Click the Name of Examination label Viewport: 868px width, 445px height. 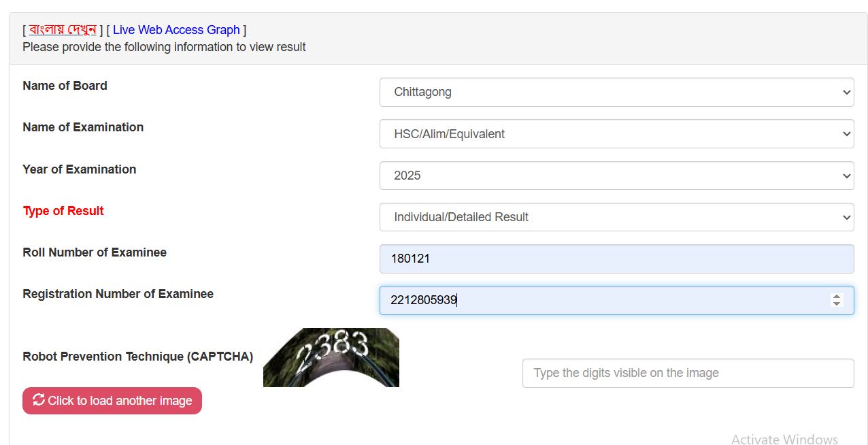[x=83, y=127]
